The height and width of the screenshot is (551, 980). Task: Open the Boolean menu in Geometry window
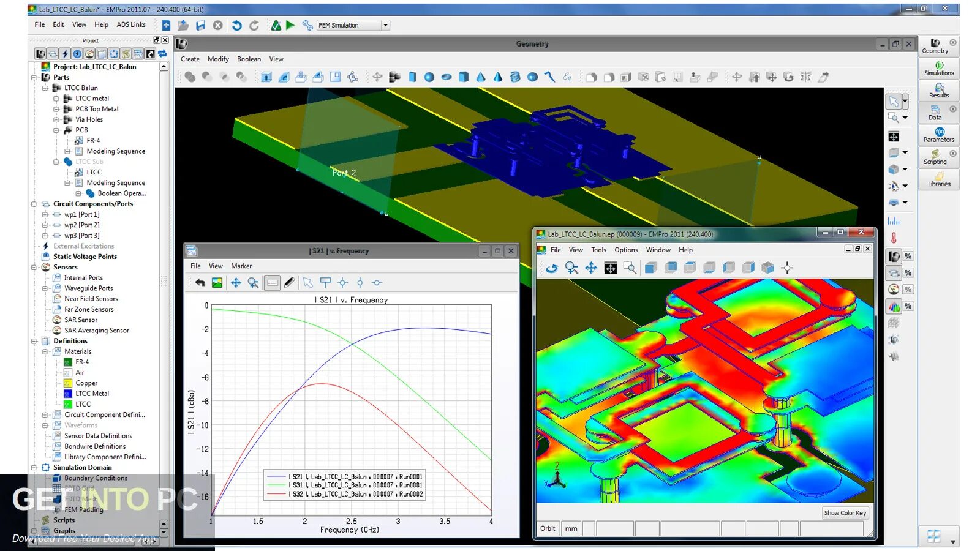[249, 59]
